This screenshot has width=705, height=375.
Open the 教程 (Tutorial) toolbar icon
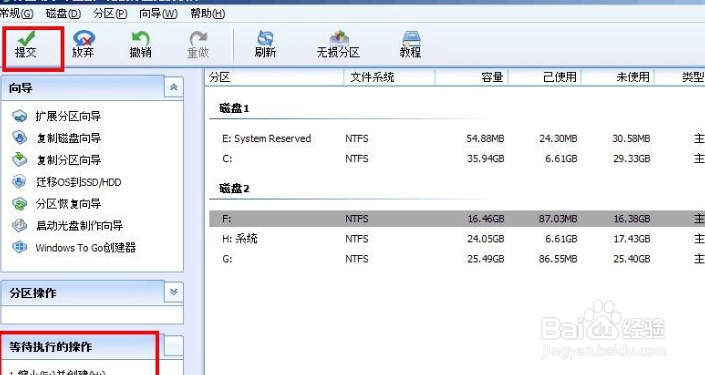coord(411,38)
